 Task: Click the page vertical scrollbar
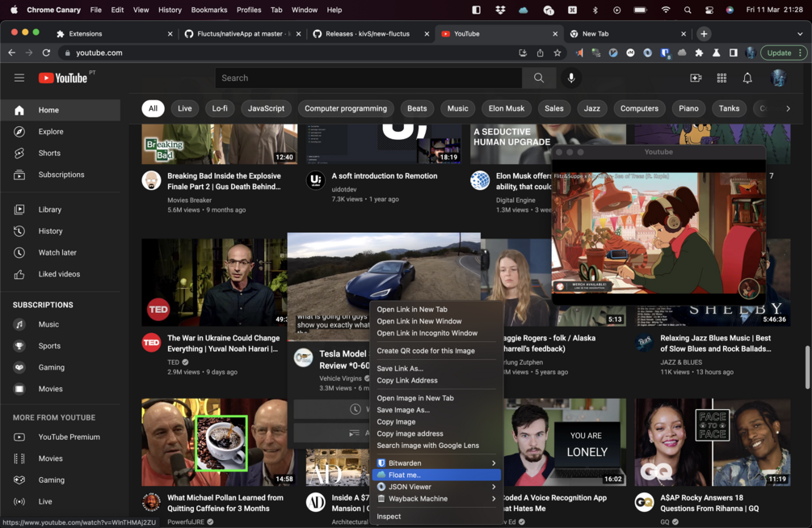click(807, 367)
